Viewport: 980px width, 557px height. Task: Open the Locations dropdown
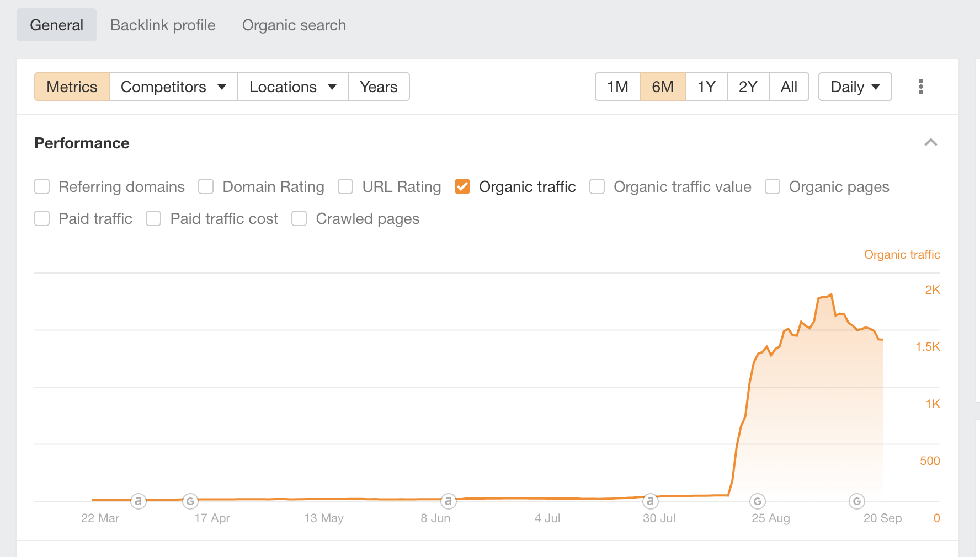pyautogui.click(x=292, y=87)
